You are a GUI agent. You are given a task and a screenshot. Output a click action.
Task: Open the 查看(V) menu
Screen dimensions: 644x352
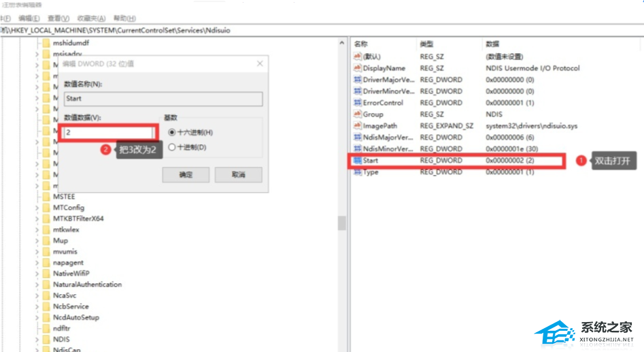click(x=58, y=18)
